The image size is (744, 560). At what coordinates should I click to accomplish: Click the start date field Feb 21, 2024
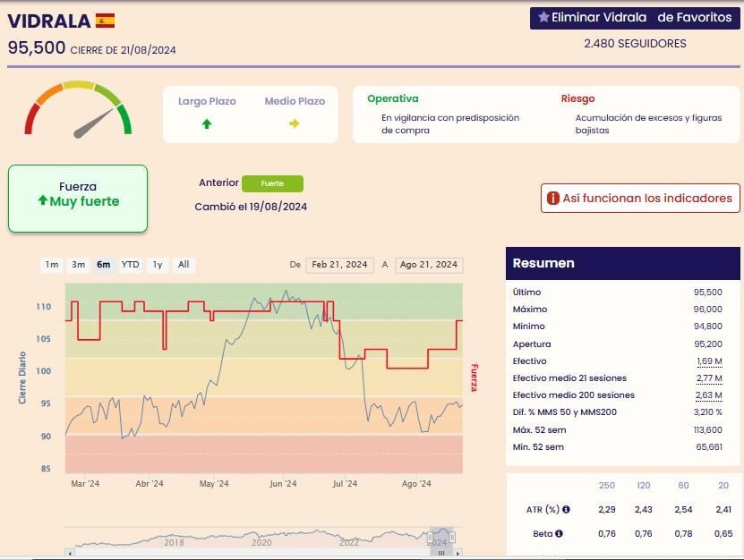pyautogui.click(x=339, y=265)
